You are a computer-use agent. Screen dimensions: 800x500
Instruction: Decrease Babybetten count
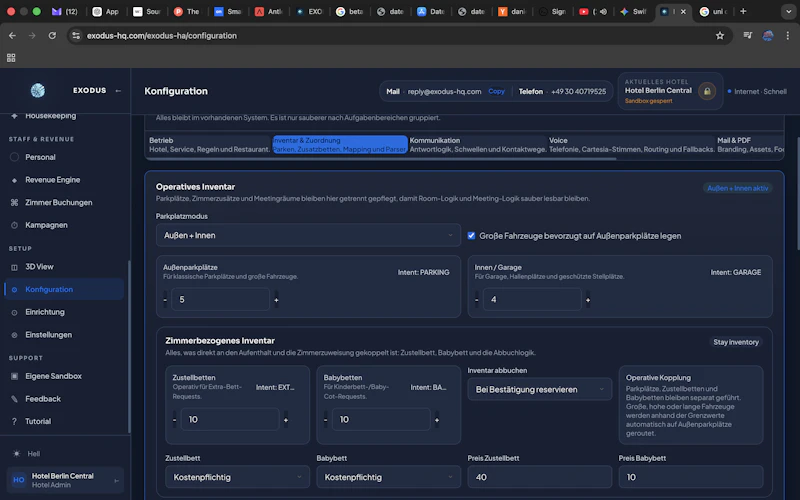tap(326, 419)
